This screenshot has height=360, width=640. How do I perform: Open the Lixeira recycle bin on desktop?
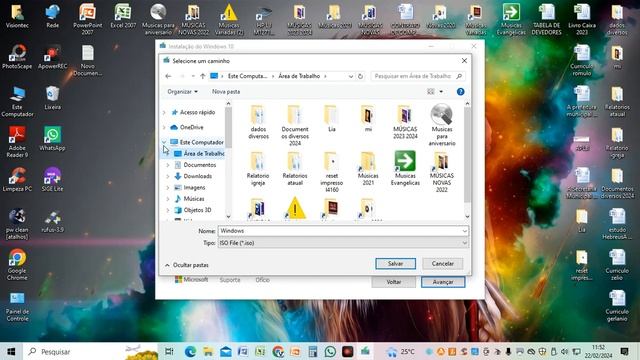(52, 98)
